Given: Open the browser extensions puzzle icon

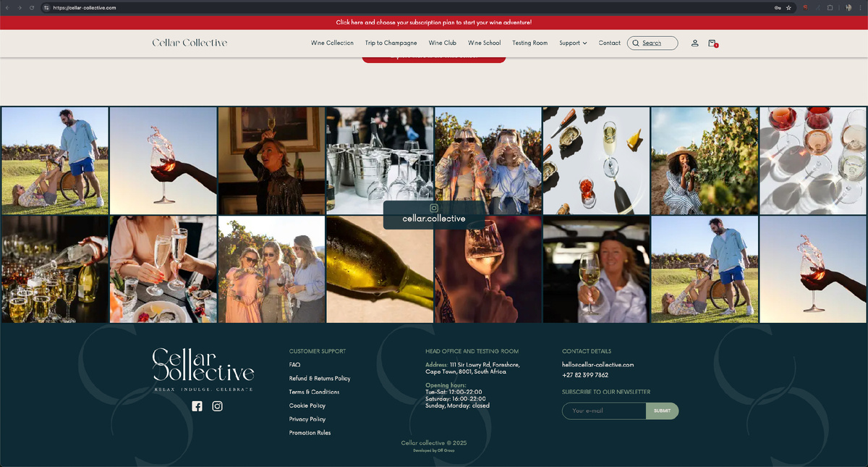Looking at the screenshot, I should [x=830, y=8].
